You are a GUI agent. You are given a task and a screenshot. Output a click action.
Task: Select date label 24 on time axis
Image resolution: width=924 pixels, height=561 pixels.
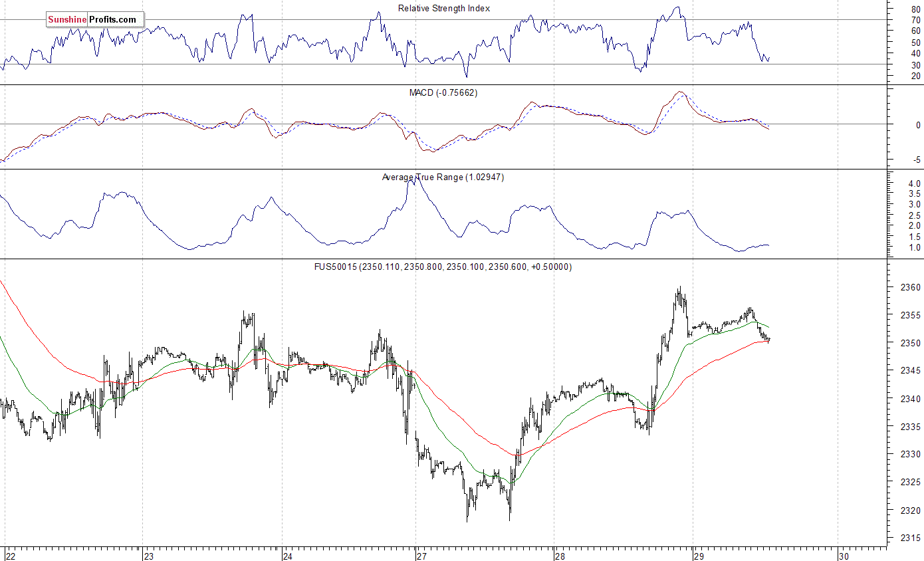pyautogui.click(x=287, y=556)
